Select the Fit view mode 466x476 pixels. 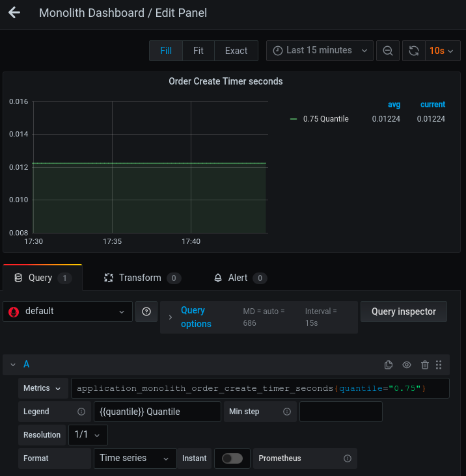pyautogui.click(x=199, y=51)
